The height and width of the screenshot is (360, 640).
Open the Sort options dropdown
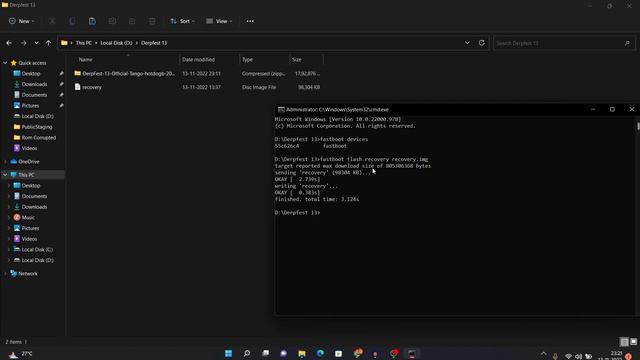tap(182, 21)
